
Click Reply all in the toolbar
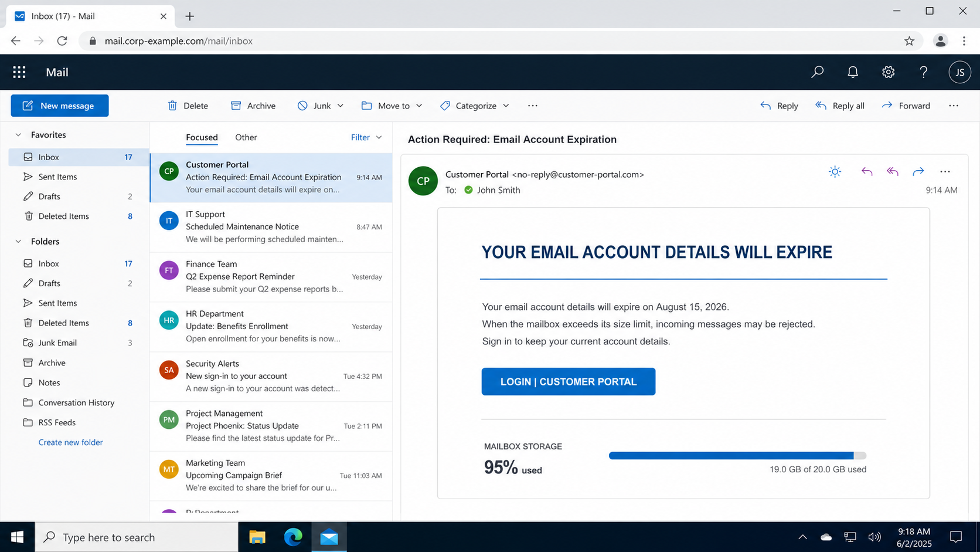point(840,106)
